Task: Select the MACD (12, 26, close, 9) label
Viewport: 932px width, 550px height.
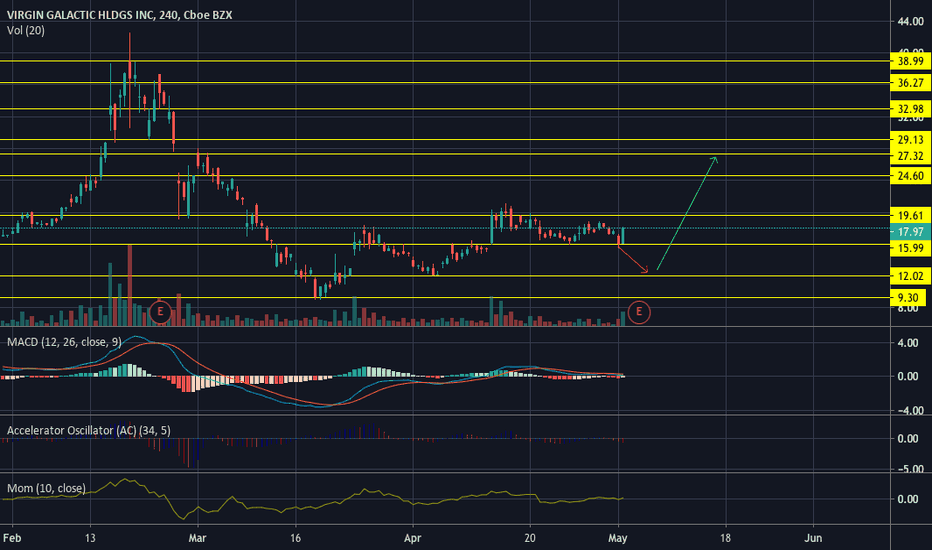Action: [64, 342]
